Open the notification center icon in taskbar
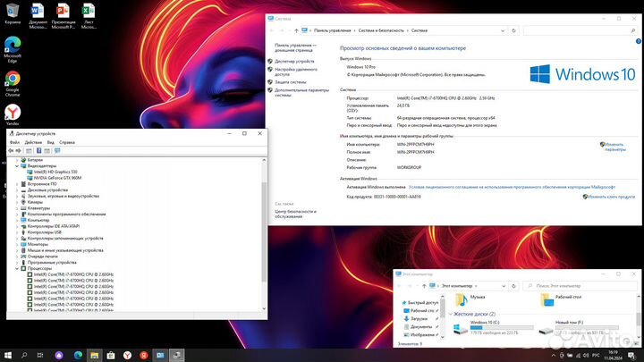 coord(631,355)
